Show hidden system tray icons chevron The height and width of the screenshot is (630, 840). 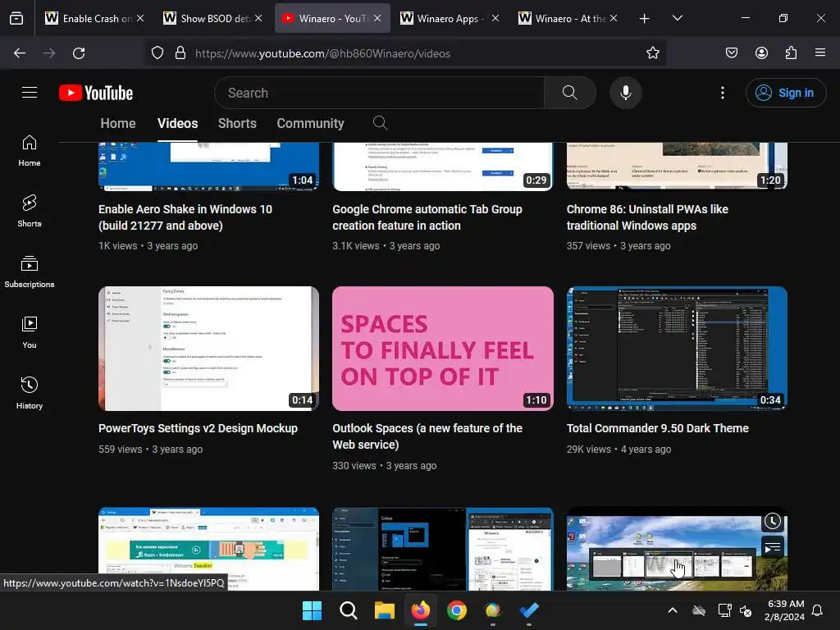click(x=673, y=610)
